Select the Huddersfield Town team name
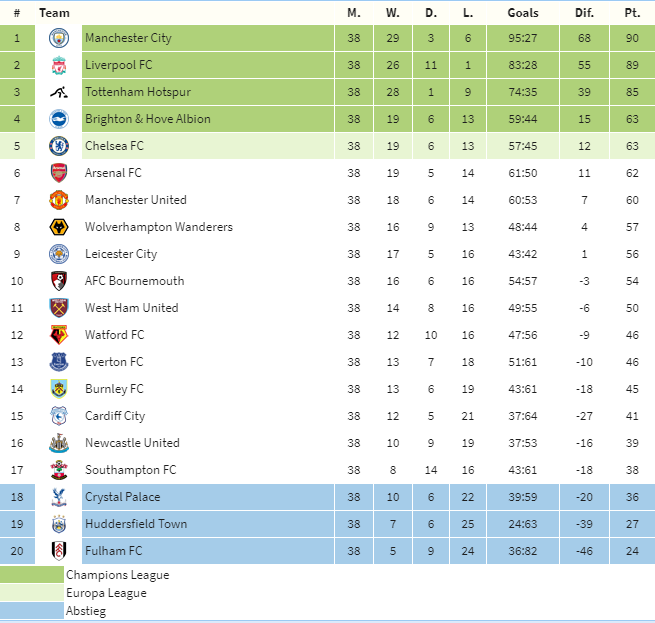The height and width of the screenshot is (623, 655). (136, 524)
